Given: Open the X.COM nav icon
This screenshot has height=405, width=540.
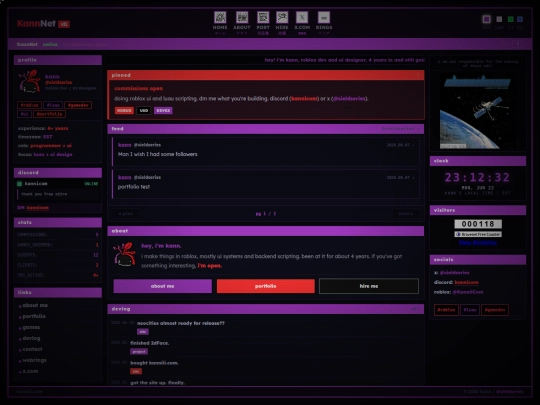Looking at the screenshot, I should coord(302,23).
